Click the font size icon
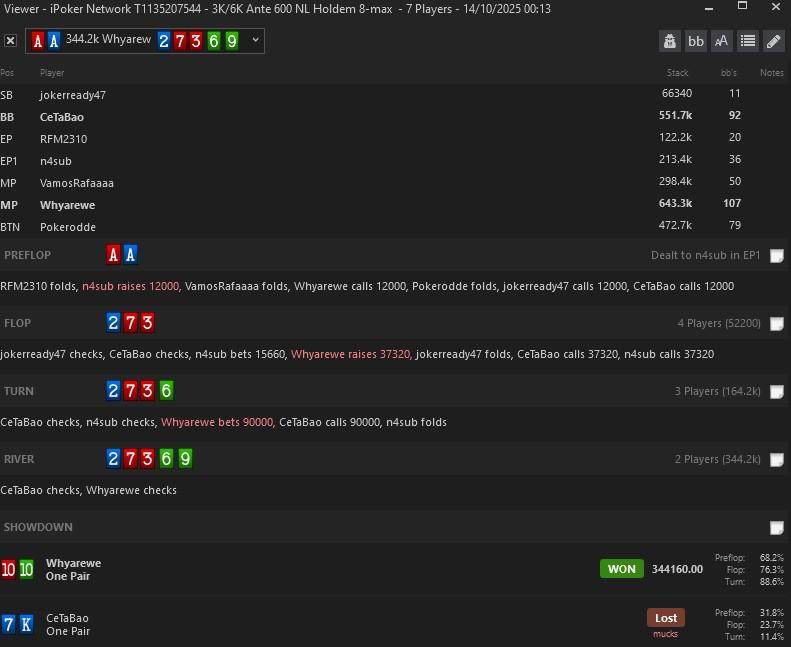Viewport: 791px width, 647px height. pos(721,41)
